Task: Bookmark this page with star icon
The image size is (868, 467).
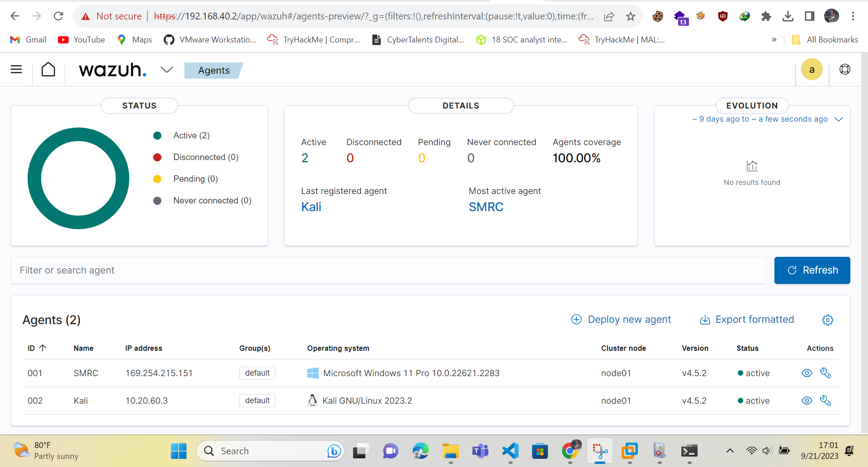Action: click(x=631, y=17)
